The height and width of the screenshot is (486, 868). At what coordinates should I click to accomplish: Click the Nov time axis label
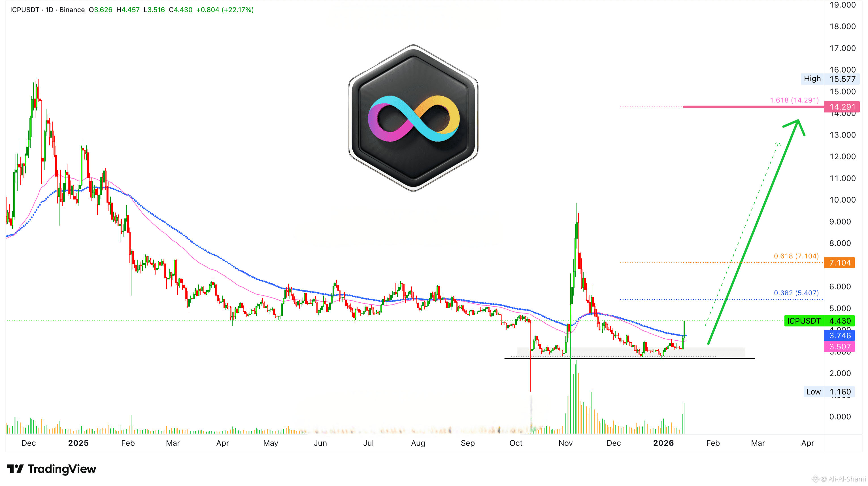click(x=565, y=443)
